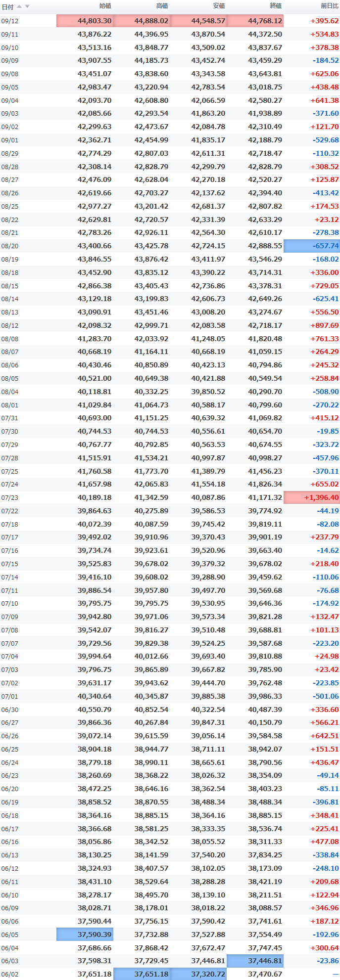340x980 pixels.
Task: Select the date cell 06/02
Action: tap(9, 975)
